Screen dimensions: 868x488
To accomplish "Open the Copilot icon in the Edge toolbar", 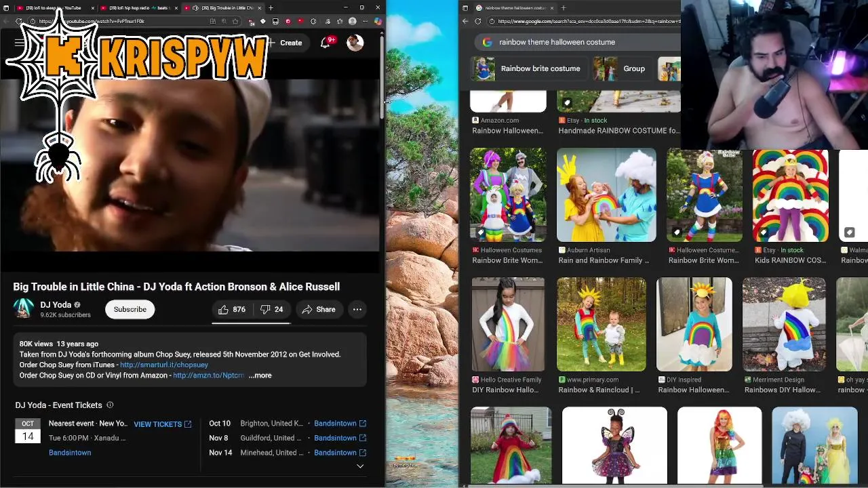I will point(378,21).
